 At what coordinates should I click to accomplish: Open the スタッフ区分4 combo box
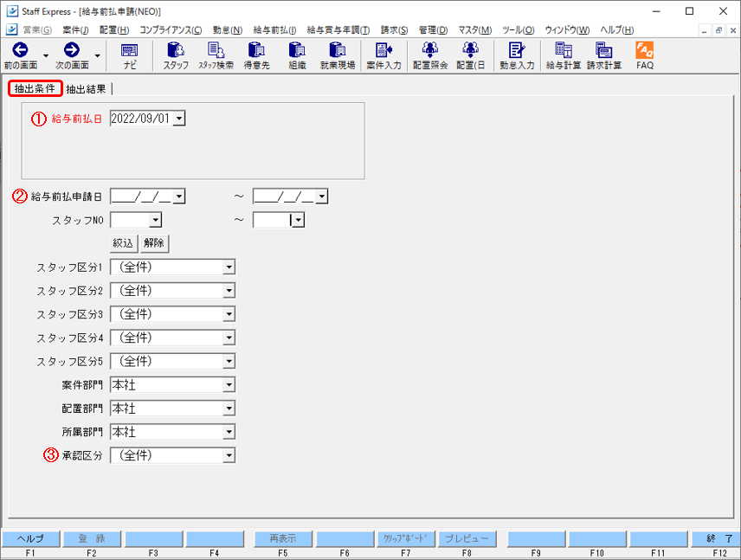coord(229,338)
